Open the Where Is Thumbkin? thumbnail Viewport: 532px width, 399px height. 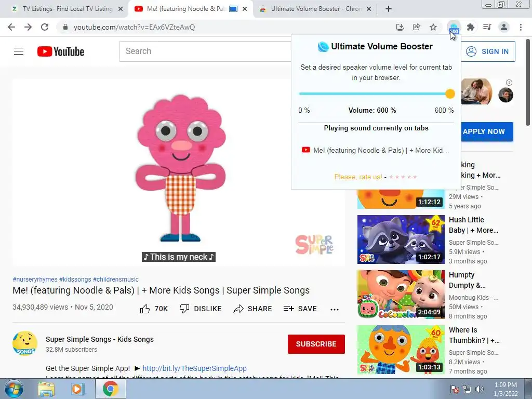tap(401, 350)
